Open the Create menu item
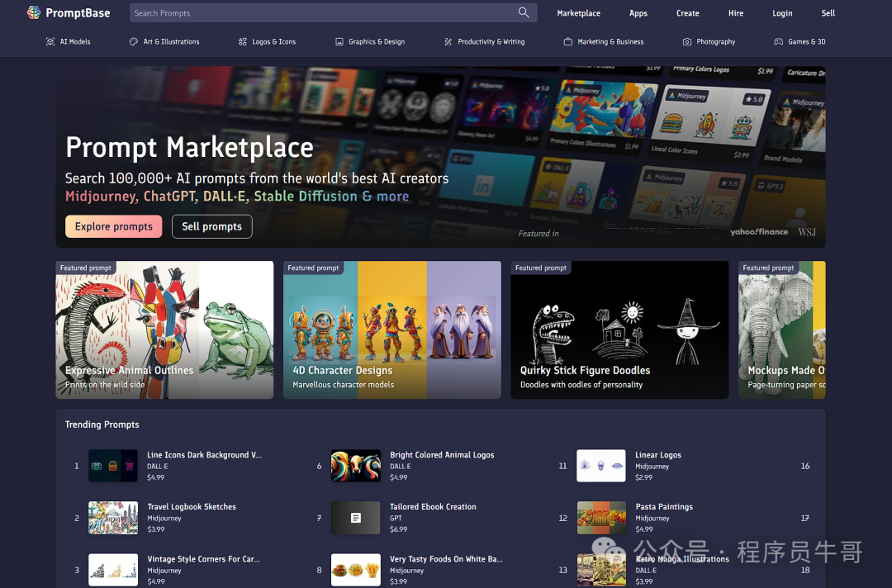 pos(688,13)
